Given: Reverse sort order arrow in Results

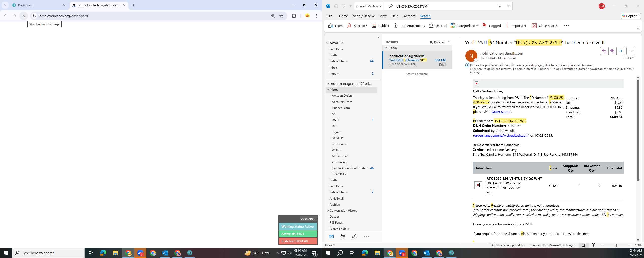Looking at the screenshot, I should (449, 42).
